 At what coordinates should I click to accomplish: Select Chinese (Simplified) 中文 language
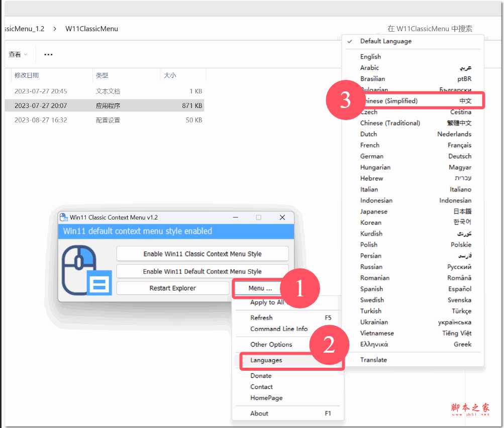[x=413, y=101]
